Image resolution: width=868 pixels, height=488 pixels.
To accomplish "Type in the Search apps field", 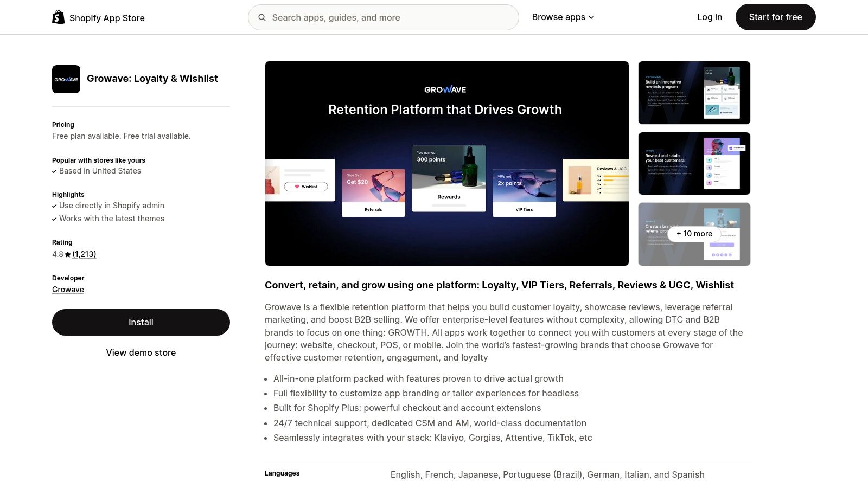I will tap(391, 17).
